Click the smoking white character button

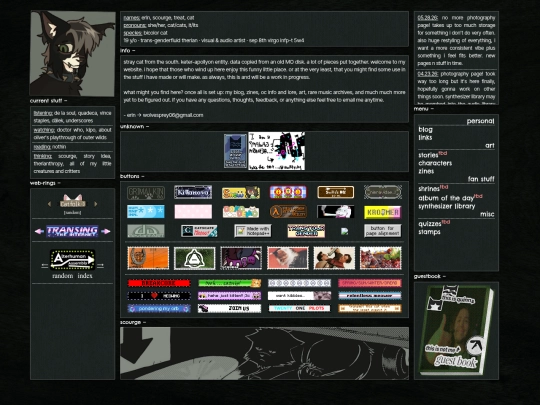coord(335,211)
